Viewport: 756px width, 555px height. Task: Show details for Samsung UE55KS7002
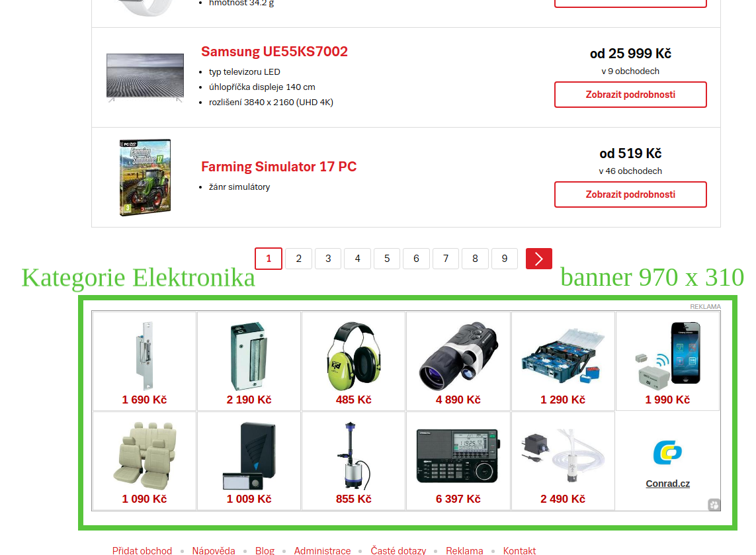pos(630,95)
